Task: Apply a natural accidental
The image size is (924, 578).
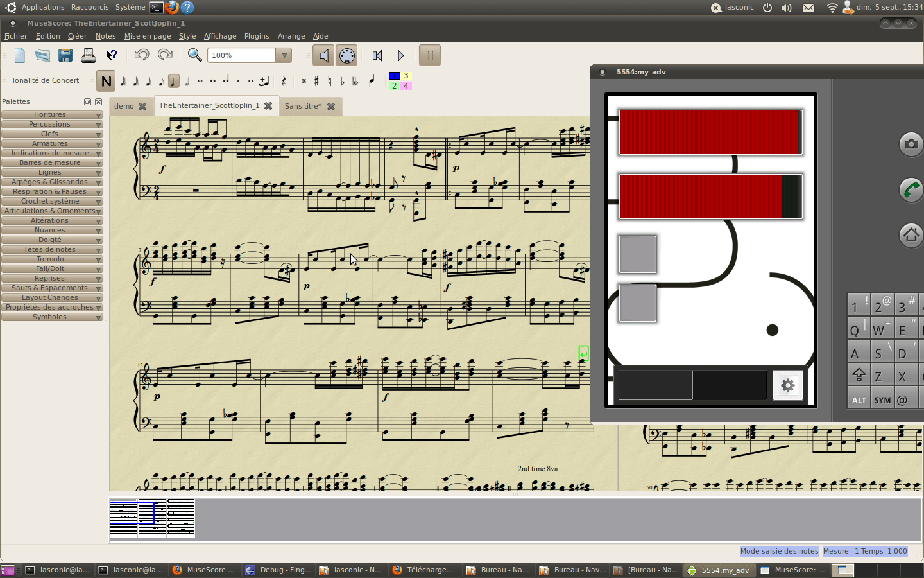Action: 329,81
